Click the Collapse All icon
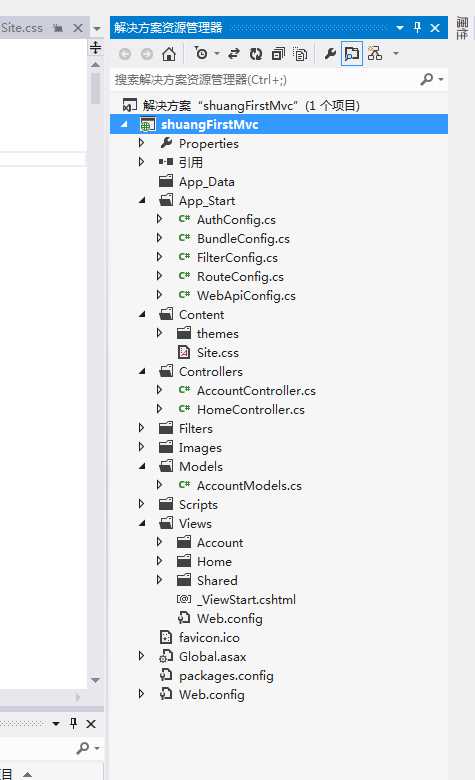475x780 pixels. point(279,54)
